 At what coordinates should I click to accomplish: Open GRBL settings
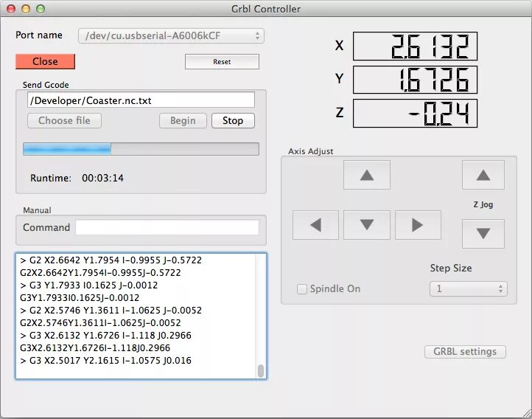[x=465, y=351]
